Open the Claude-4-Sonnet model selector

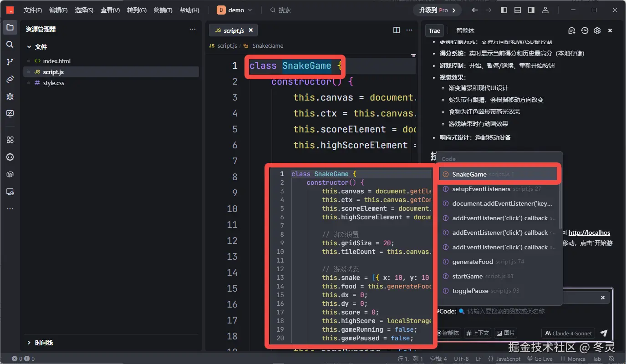pos(568,333)
